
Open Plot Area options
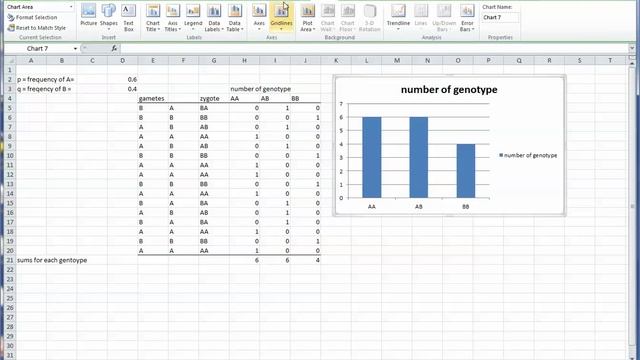pos(307,18)
